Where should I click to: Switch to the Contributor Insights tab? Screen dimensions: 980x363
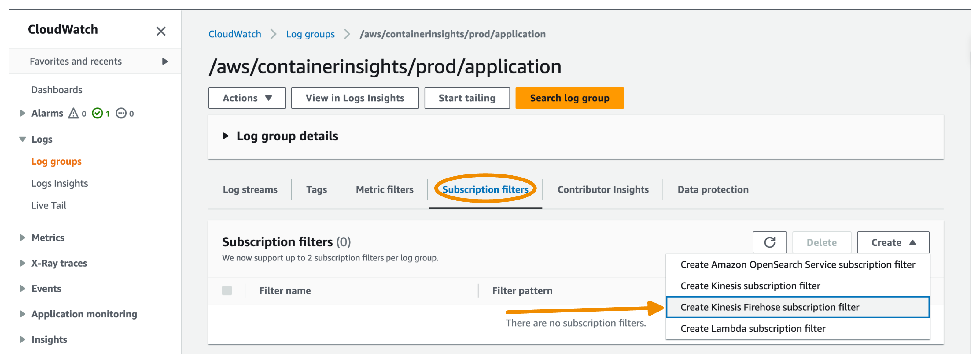[x=603, y=189]
